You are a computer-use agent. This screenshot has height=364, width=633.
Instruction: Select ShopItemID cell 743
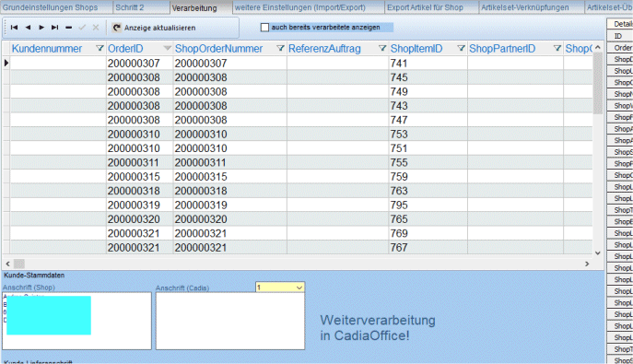tap(428, 106)
